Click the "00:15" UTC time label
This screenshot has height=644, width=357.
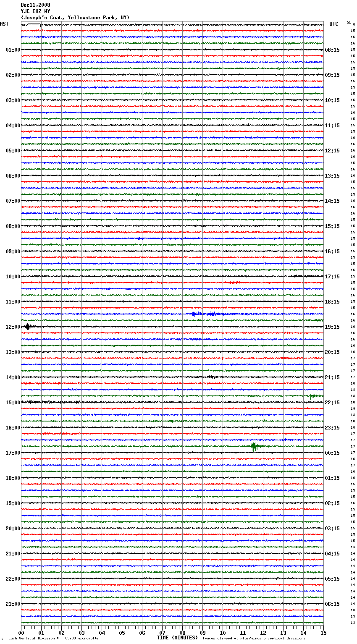332,453
